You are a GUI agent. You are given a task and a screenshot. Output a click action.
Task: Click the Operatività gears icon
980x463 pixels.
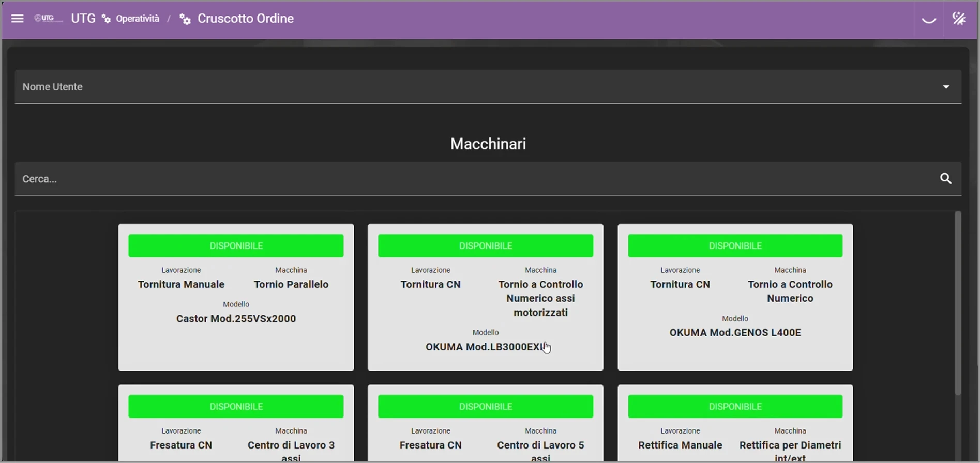pos(107,19)
